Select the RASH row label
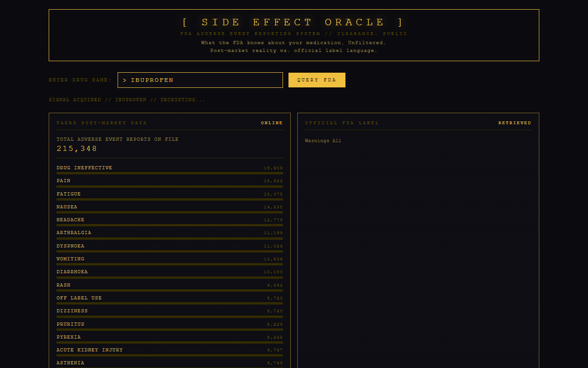The width and height of the screenshot is (588, 368). [x=63, y=285]
